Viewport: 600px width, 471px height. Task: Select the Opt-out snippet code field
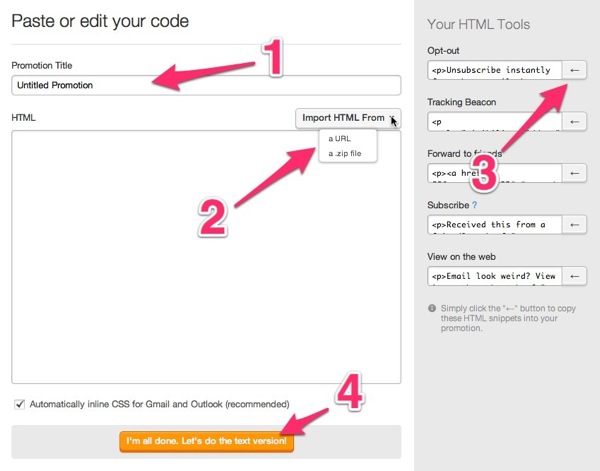click(x=494, y=70)
